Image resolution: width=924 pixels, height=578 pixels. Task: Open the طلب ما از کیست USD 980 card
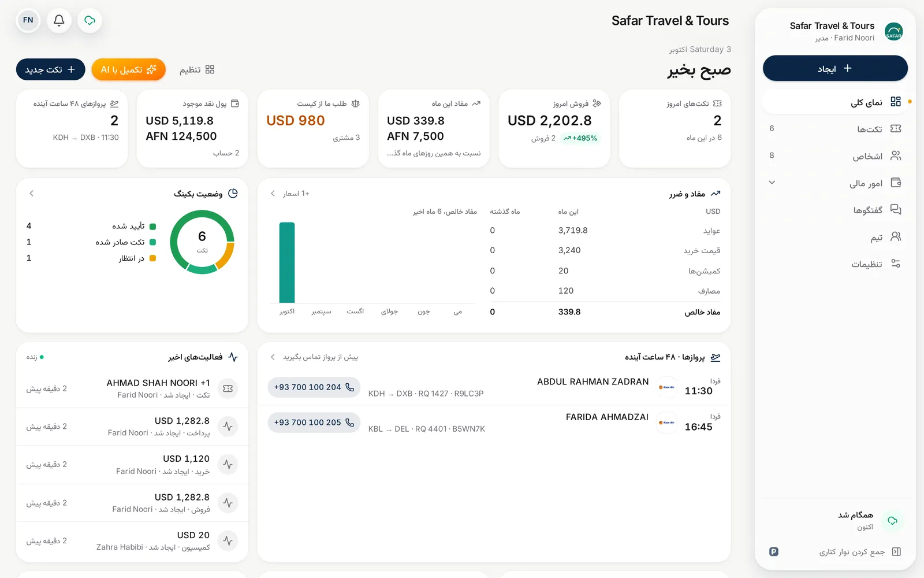tap(313, 128)
